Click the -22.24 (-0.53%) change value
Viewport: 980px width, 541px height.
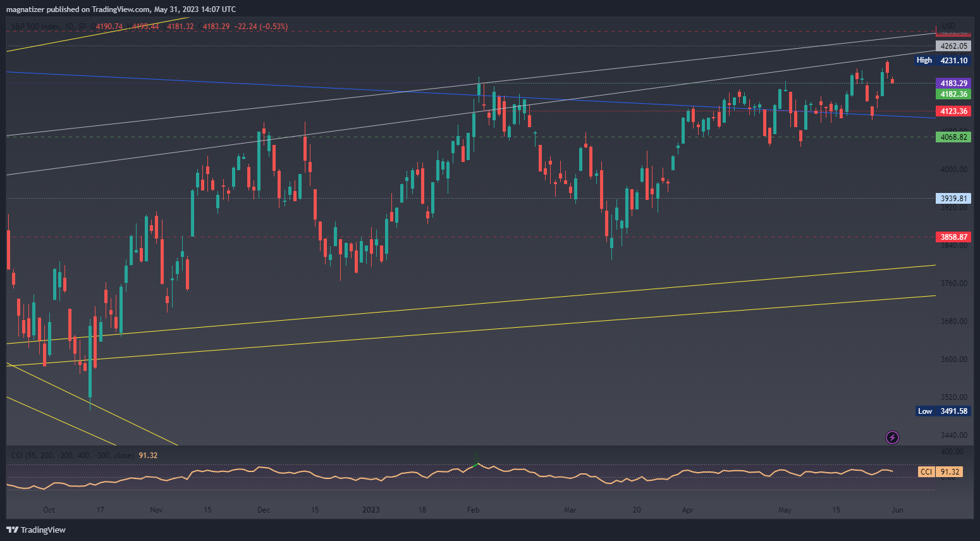click(x=260, y=27)
